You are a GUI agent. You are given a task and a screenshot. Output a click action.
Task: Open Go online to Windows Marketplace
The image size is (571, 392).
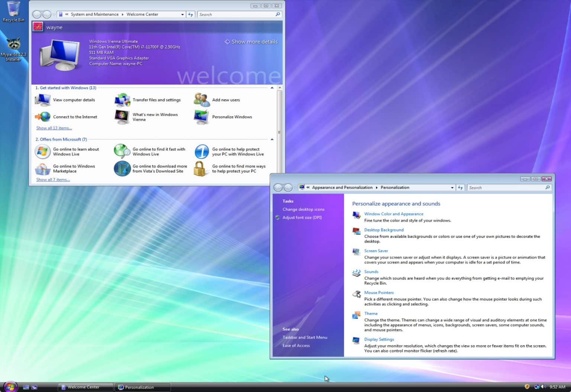pyautogui.click(x=42, y=168)
